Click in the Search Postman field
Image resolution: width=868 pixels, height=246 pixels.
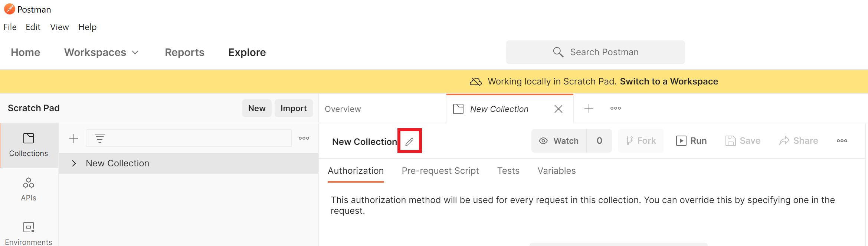[x=595, y=52]
